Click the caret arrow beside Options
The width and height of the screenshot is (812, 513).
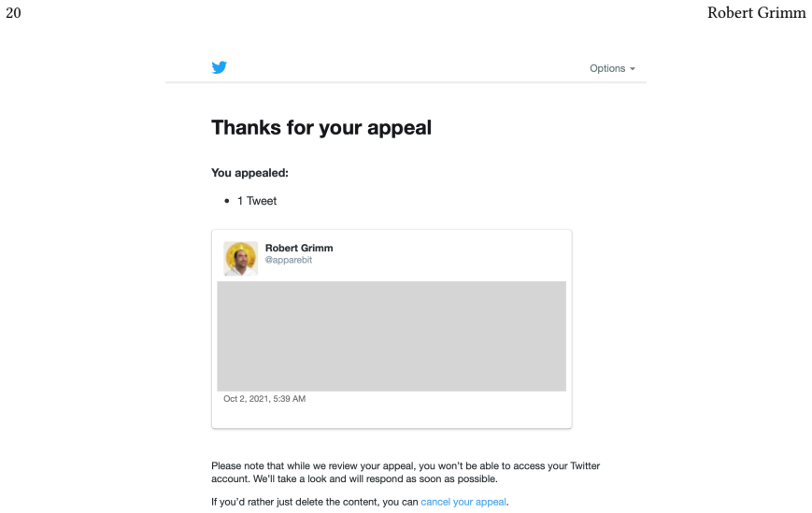coord(633,69)
